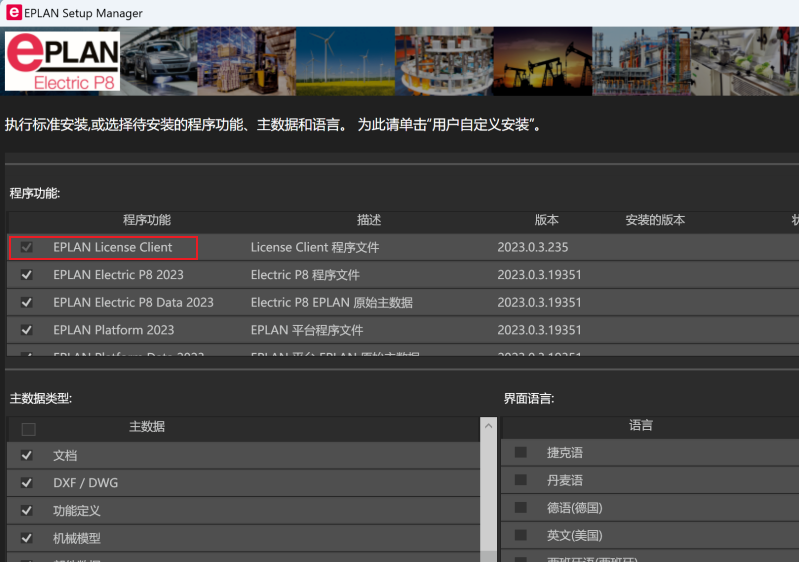Viewport: 799px width, 562px height.
Task: Click the 描述 column header
Action: pos(369,220)
